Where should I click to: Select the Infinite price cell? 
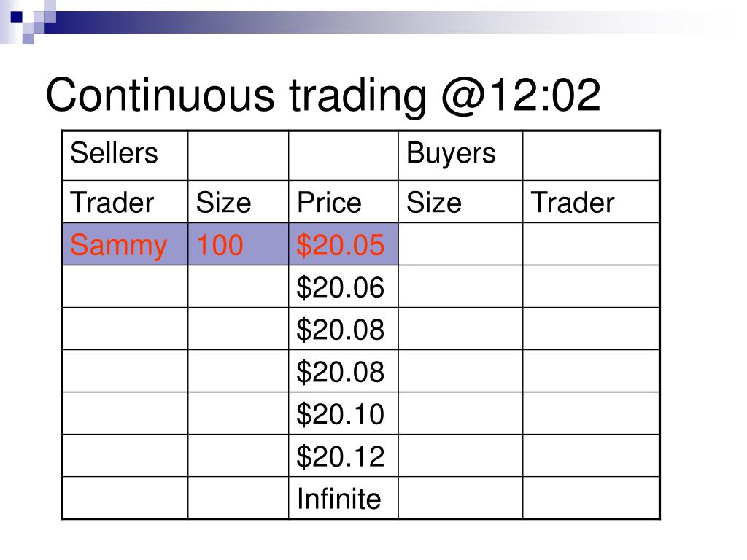(344, 497)
